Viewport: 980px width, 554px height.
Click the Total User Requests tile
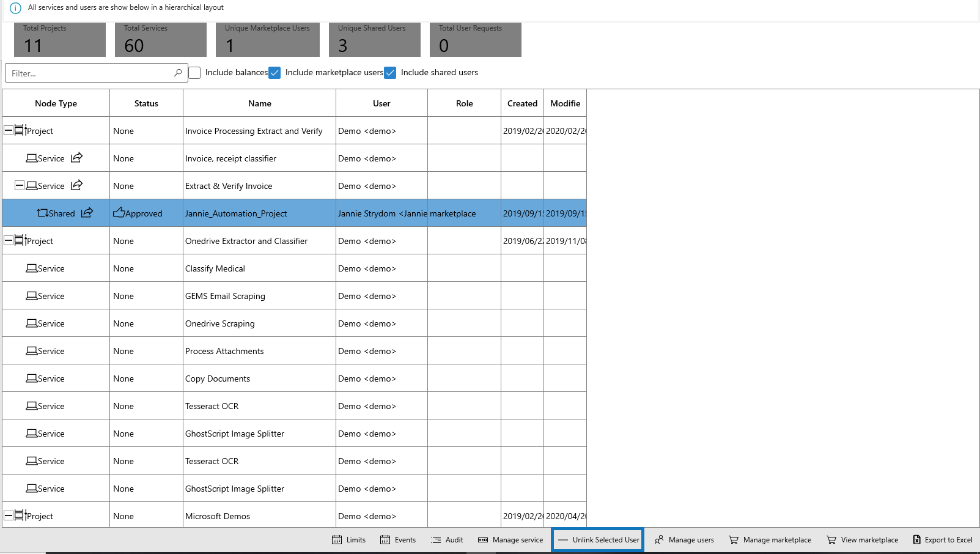pyautogui.click(x=476, y=40)
